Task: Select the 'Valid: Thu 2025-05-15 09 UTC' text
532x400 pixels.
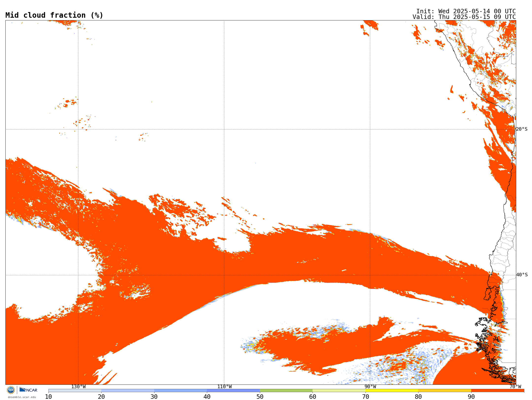Action: point(464,17)
